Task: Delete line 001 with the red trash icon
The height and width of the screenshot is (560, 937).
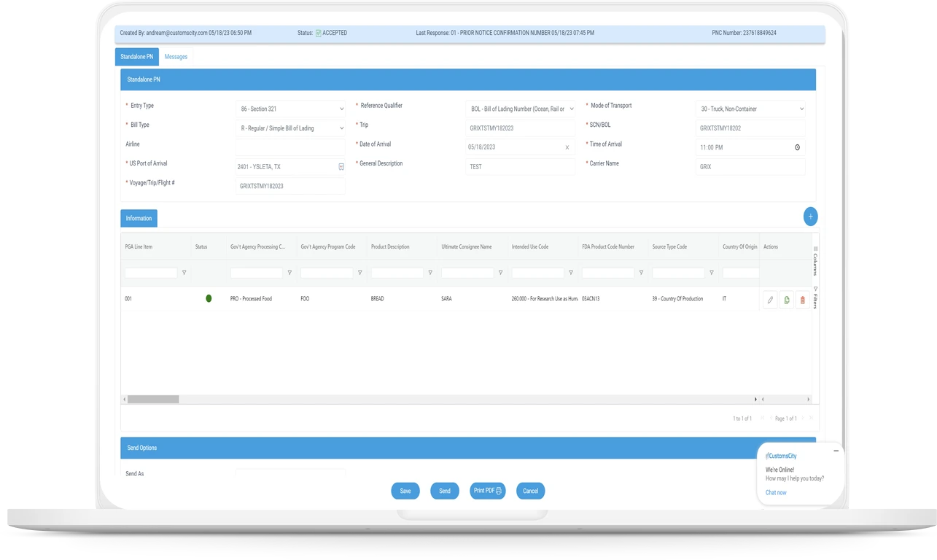Action: tap(803, 300)
